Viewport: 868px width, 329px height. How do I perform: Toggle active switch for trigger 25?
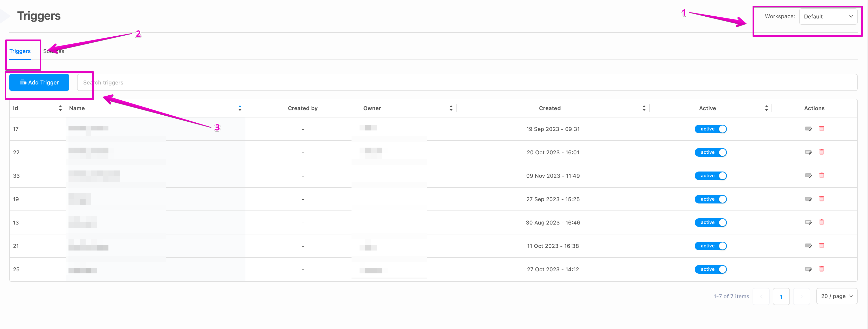(710, 269)
